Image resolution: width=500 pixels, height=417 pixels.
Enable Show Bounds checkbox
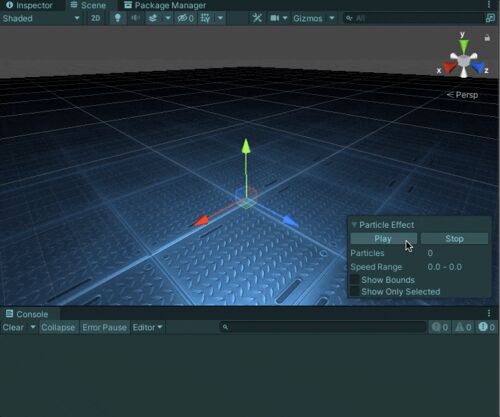coord(355,280)
